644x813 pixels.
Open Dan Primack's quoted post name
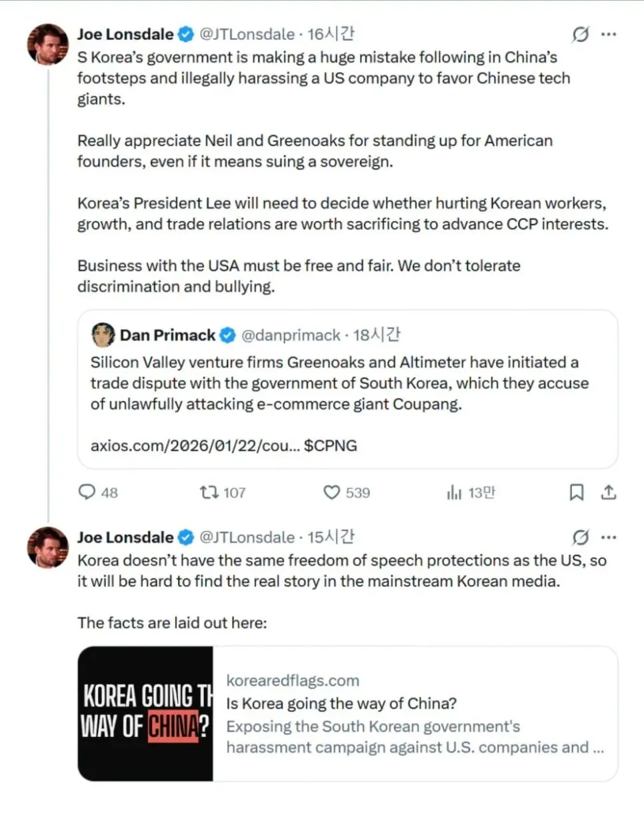click(168, 335)
